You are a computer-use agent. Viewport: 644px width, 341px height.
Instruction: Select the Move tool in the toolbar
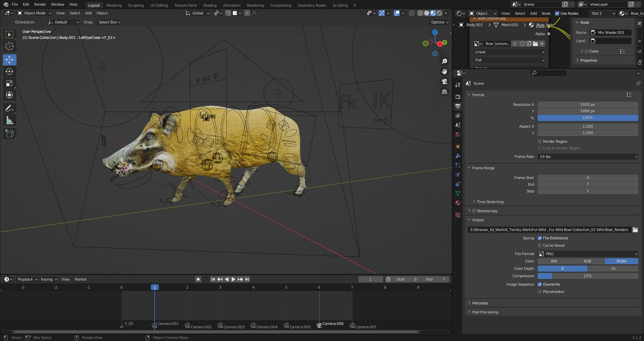tap(9, 60)
